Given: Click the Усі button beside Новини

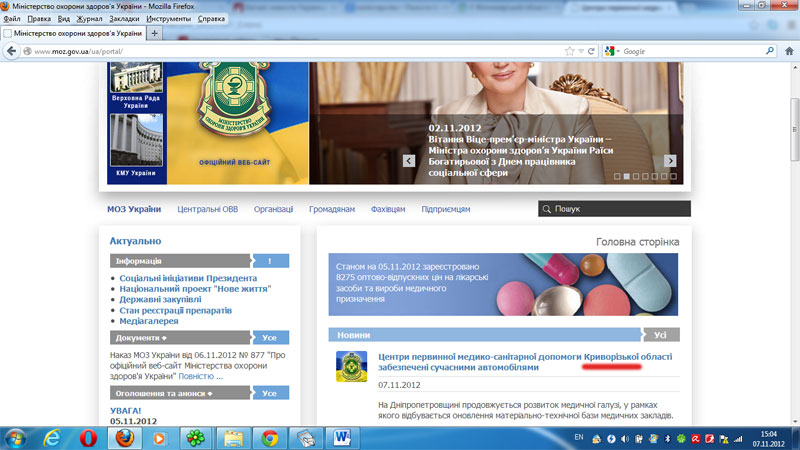Looking at the screenshot, I should tap(660, 335).
